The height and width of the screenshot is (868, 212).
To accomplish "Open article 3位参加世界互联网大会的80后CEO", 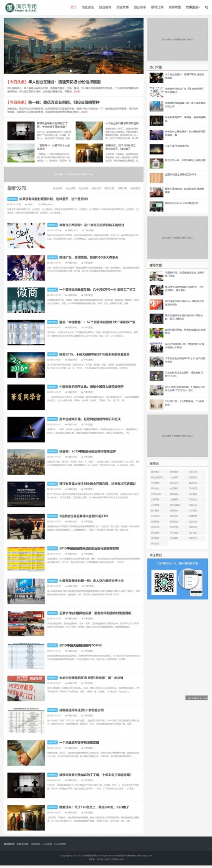I will coord(83,516).
